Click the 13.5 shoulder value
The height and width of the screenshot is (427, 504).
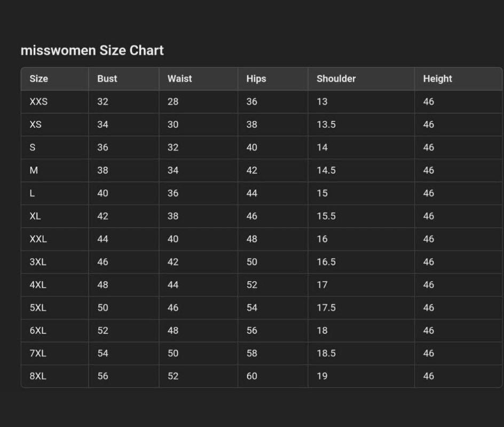click(x=326, y=125)
